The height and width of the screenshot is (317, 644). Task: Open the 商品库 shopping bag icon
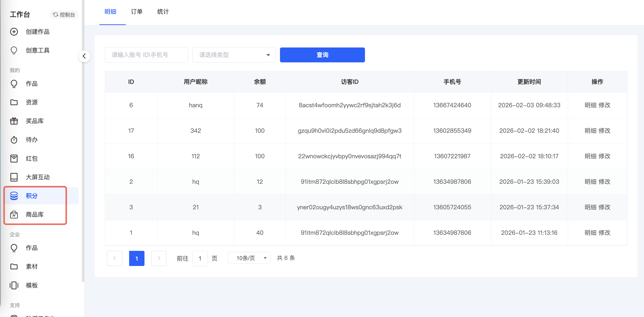pyautogui.click(x=14, y=215)
